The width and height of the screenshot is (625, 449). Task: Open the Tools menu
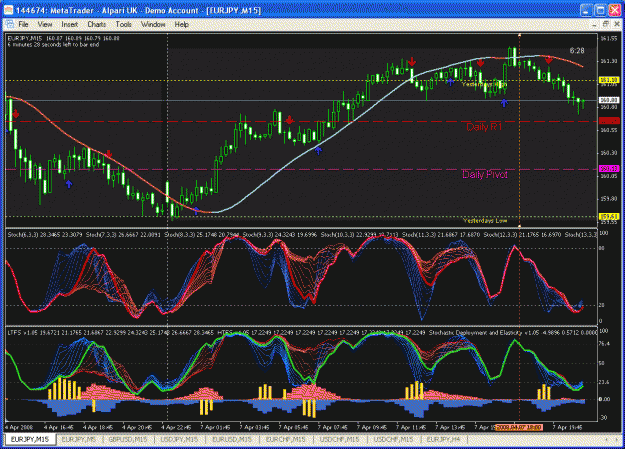tap(123, 24)
